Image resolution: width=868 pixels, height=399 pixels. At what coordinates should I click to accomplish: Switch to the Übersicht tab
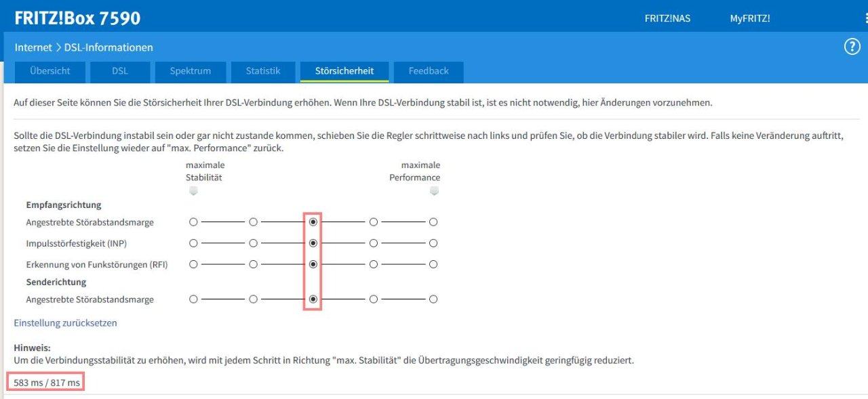(x=50, y=71)
